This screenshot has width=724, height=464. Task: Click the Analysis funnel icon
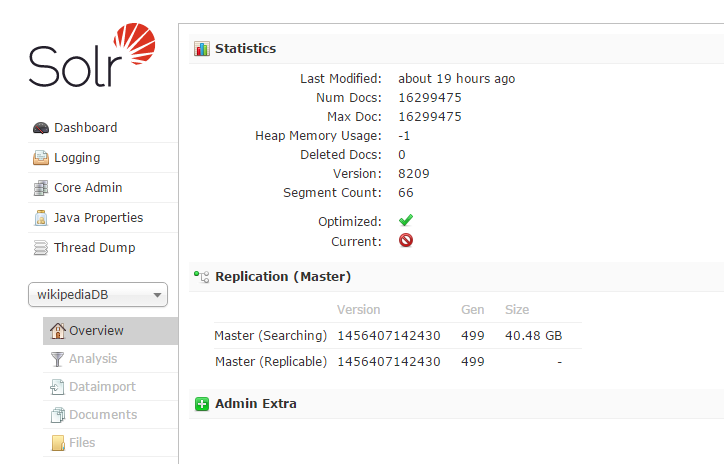point(57,359)
